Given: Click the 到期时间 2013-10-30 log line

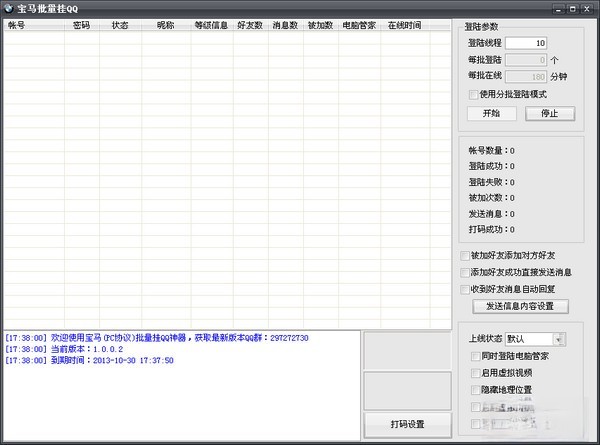Looking at the screenshot, I should [x=90, y=360].
